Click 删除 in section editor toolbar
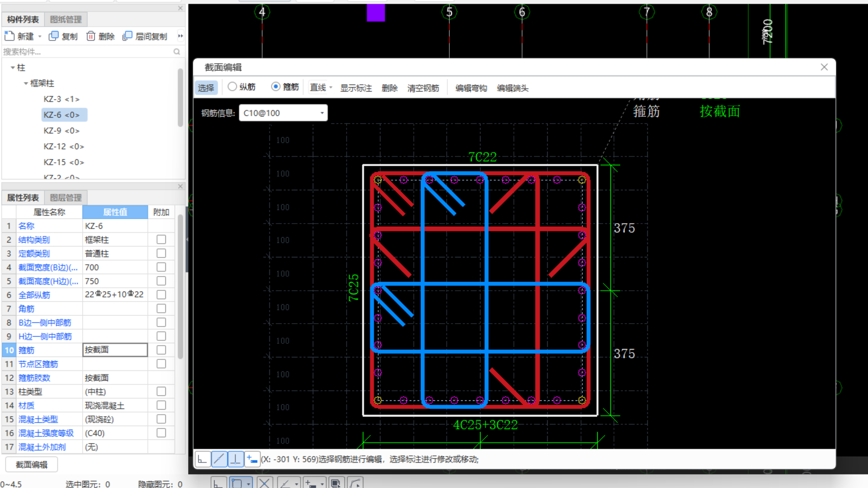Screen dimensions: 868x488 pyautogui.click(x=390, y=88)
